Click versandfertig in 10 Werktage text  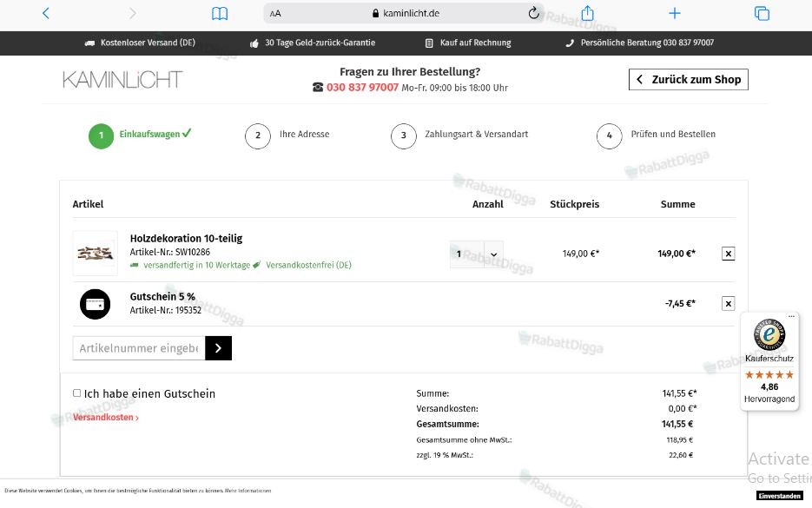pyautogui.click(x=197, y=265)
